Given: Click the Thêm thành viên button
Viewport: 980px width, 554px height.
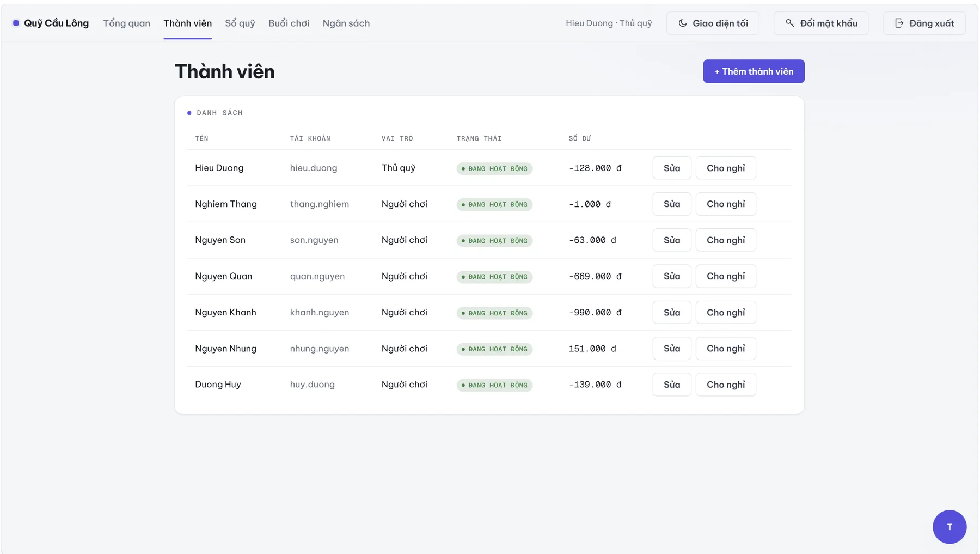Looking at the screenshot, I should 754,71.
